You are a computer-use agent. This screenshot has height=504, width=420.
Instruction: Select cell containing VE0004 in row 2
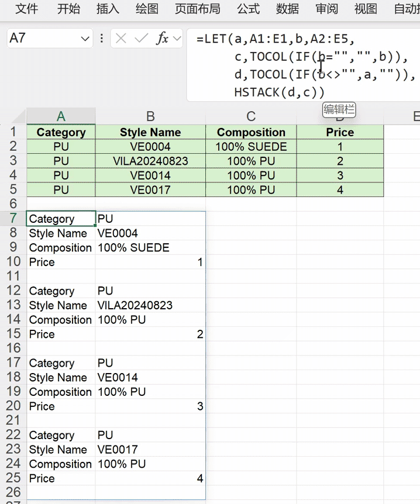(x=150, y=147)
